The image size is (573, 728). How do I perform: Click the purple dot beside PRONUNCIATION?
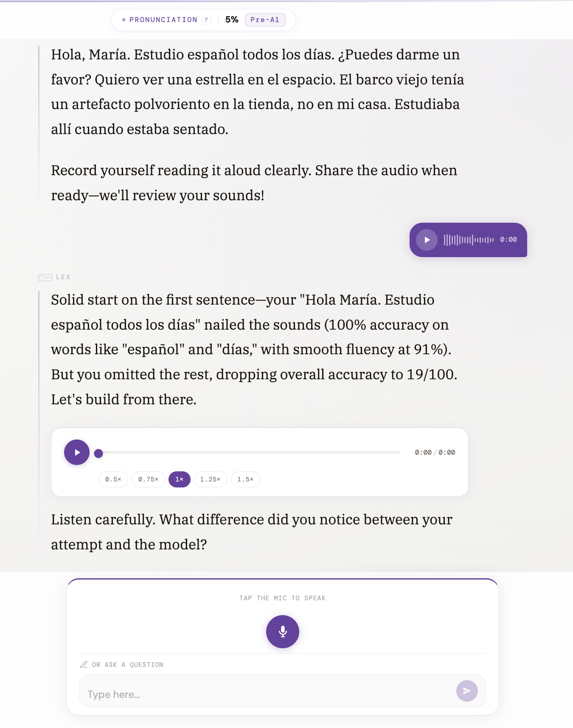click(x=123, y=20)
